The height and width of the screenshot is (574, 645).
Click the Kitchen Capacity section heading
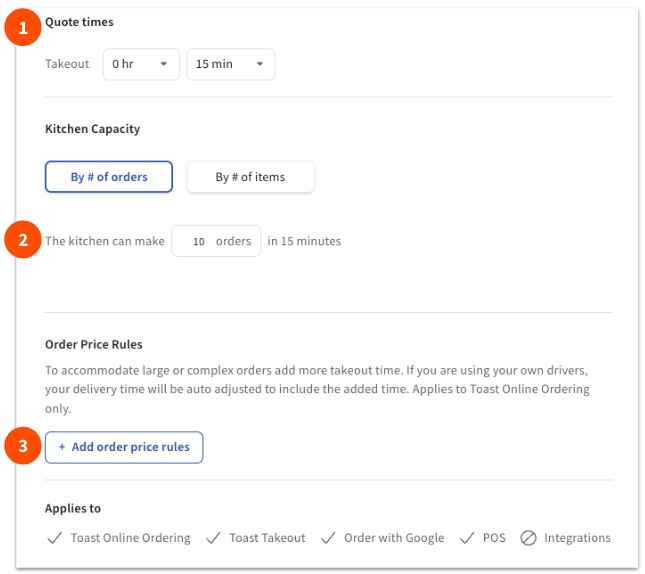coord(92,129)
